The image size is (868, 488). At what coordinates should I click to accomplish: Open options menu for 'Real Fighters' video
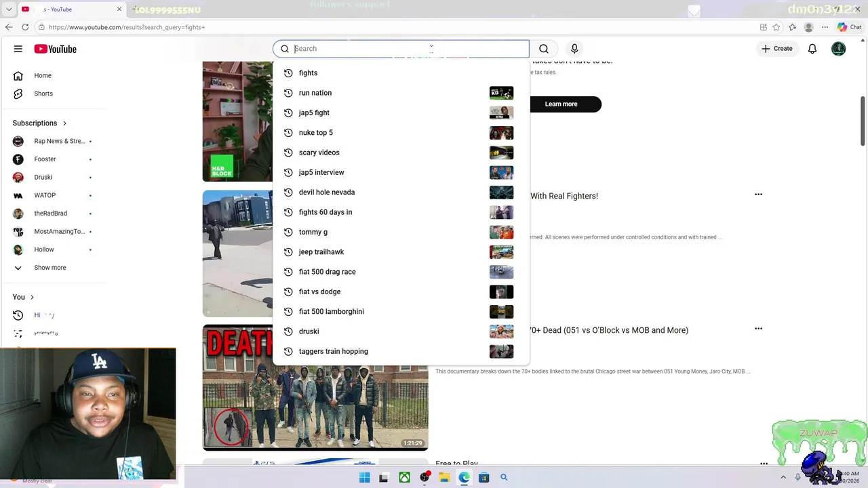(758, 195)
